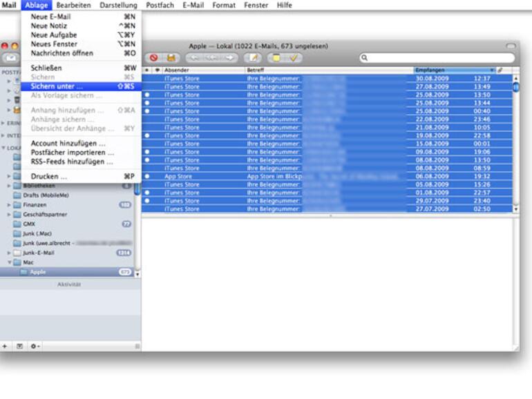Click the CMX folder icon
The height and width of the screenshot is (399, 532).
click(x=17, y=224)
